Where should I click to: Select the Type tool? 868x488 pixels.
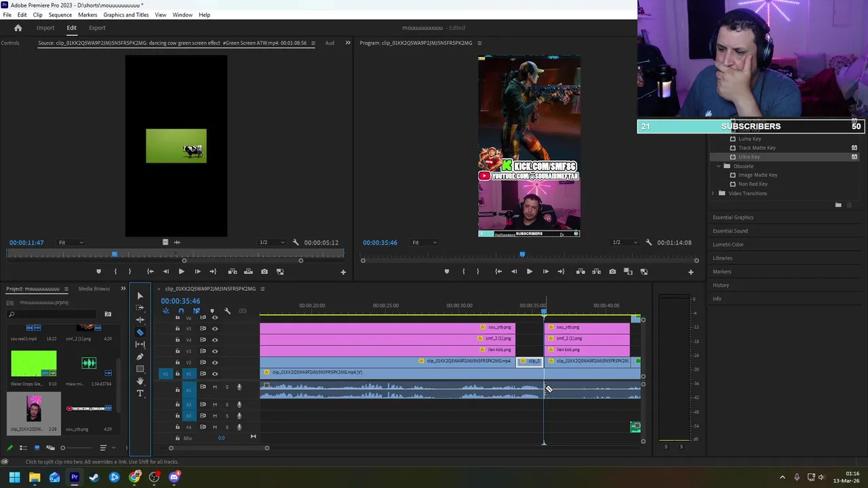140,393
